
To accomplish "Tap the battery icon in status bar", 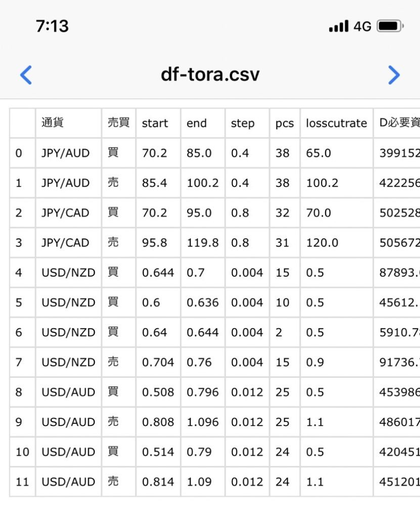I will tap(390, 26).
